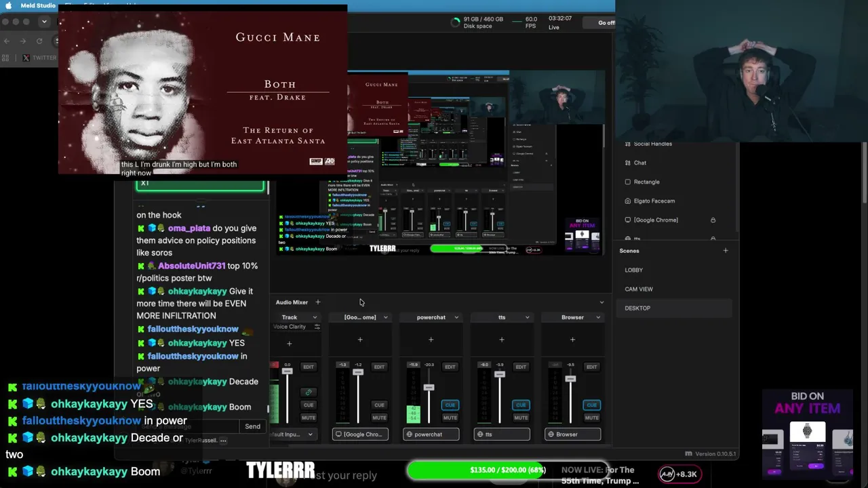This screenshot has height=488, width=868.
Task: Open the tts channel dropdown
Action: (527, 317)
